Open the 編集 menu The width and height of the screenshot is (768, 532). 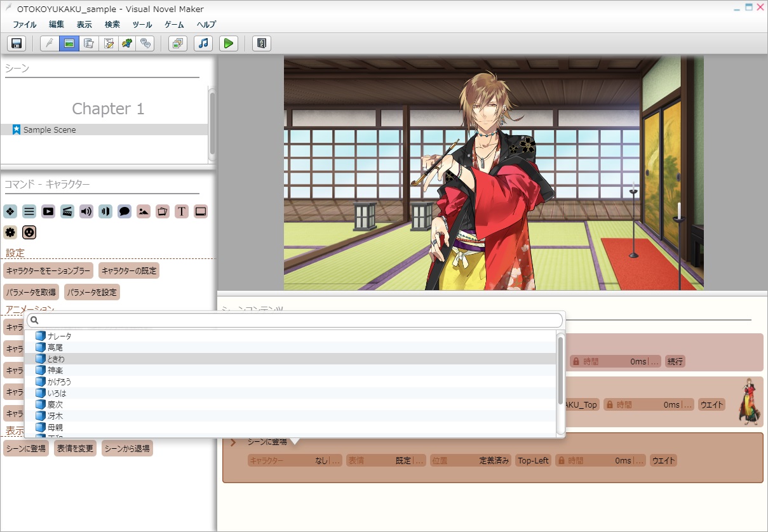(x=57, y=25)
